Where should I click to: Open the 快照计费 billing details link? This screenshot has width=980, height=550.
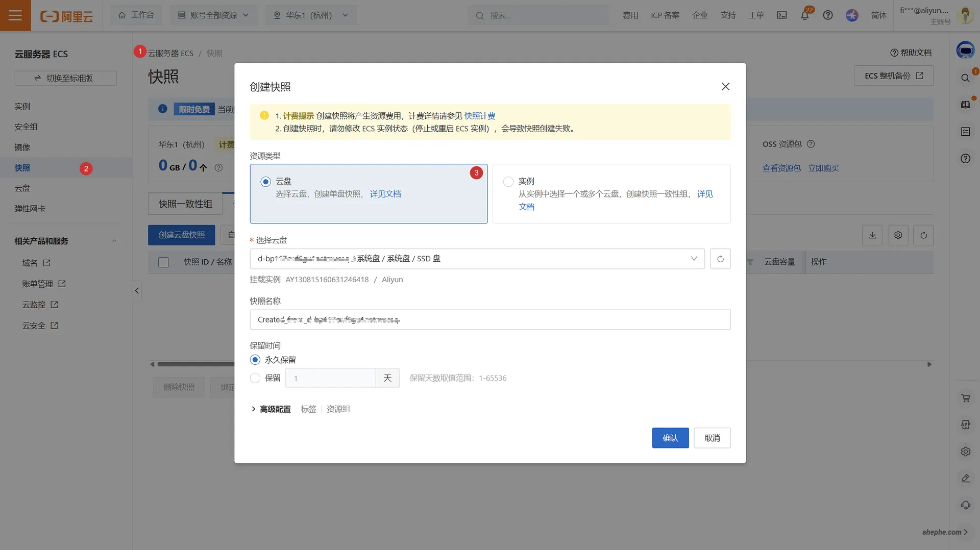point(480,116)
